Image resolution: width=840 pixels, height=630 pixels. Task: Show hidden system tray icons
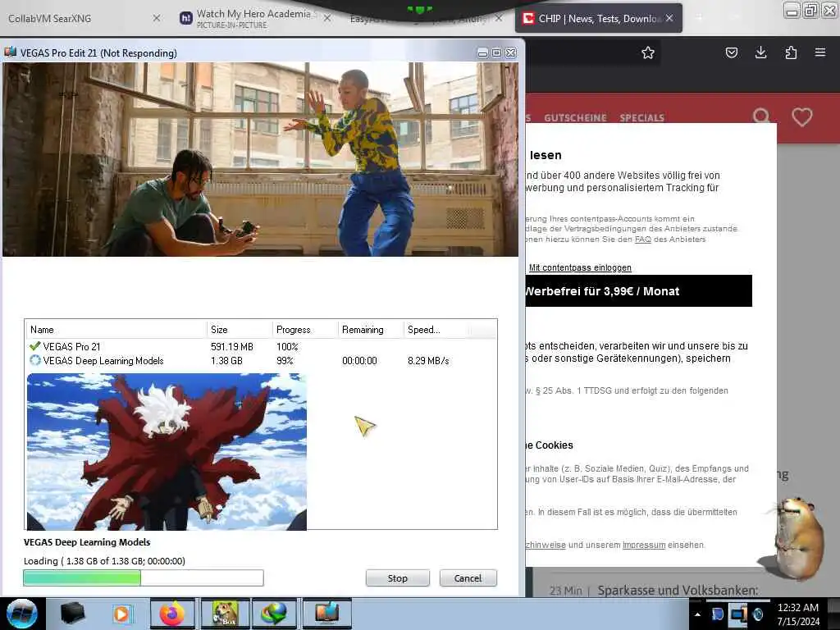697,614
